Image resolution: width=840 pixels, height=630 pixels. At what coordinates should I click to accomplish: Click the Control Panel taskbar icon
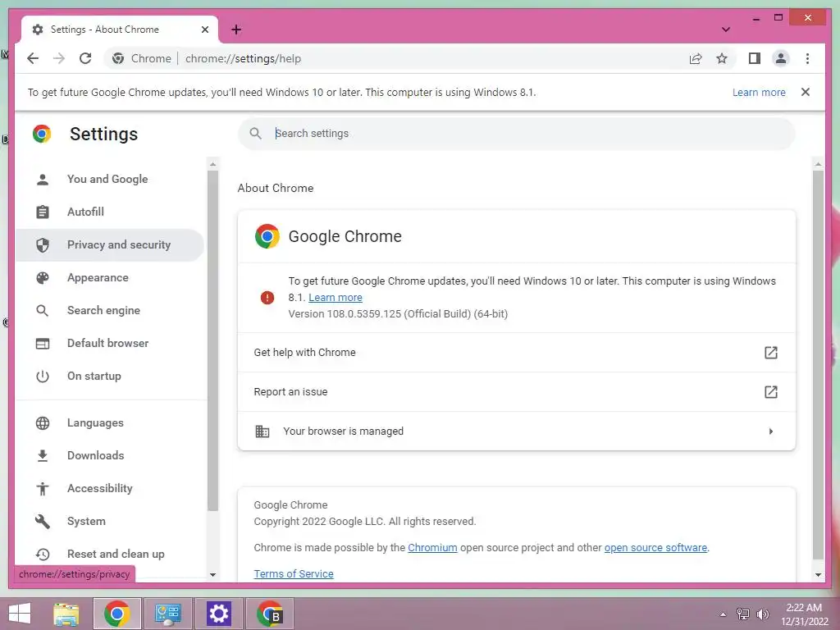[167, 614]
